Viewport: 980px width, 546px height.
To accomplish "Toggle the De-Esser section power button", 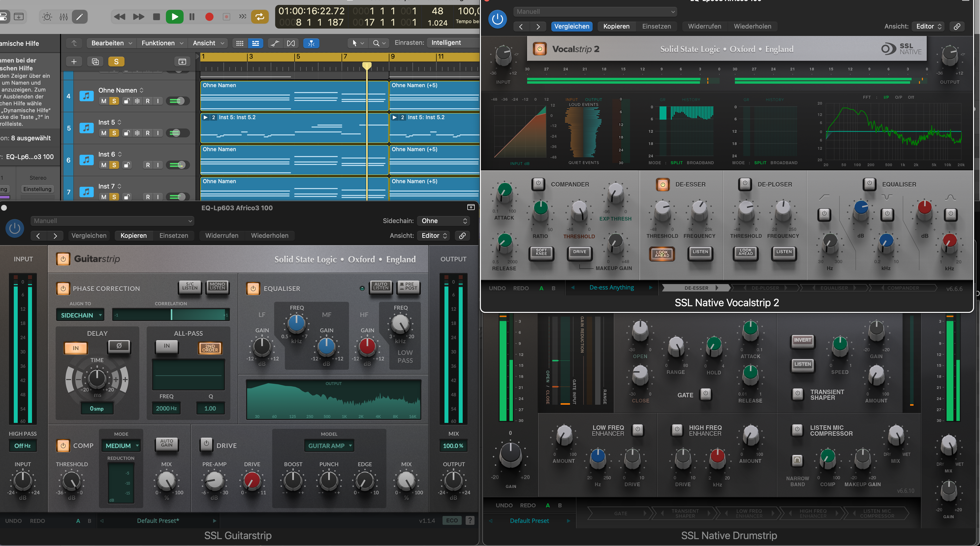I will coord(662,185).
